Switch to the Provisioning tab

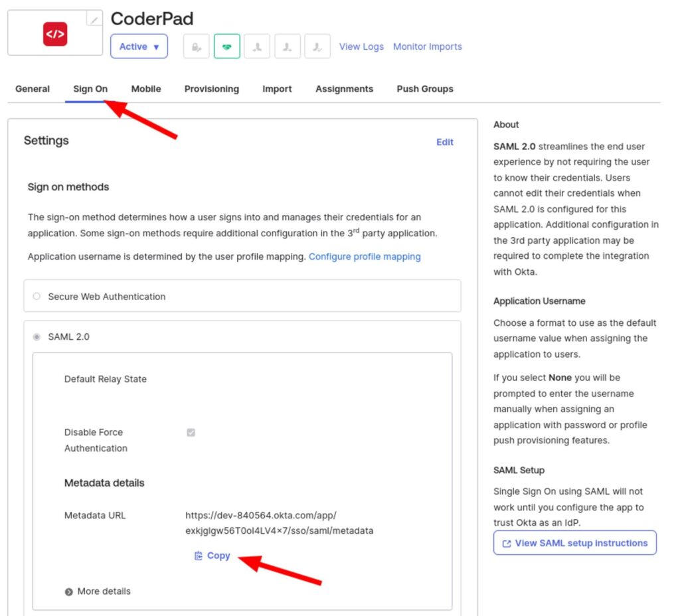point(211,88)
